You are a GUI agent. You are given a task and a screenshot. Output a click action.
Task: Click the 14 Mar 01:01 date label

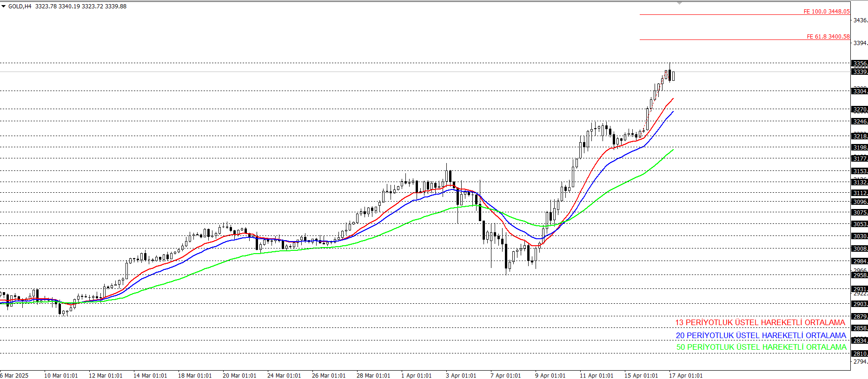(150, 375)
